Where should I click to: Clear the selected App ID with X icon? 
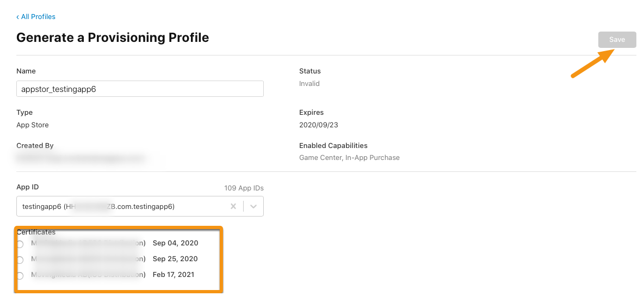(233, 206)
